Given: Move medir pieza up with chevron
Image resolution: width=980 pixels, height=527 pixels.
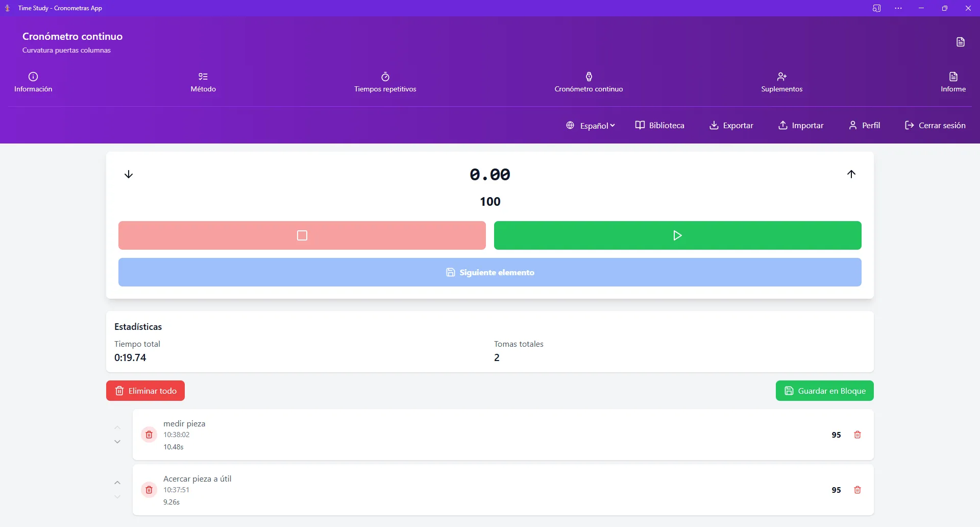Looking at the screenshot, I should pyautogui.click(x=117, y=427).
